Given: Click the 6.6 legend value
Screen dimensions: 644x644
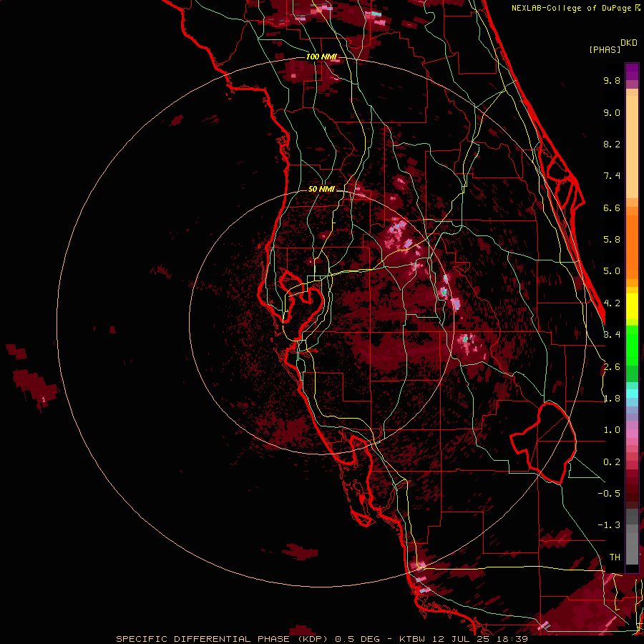Looking at the screenshot, I should [612, 208].
